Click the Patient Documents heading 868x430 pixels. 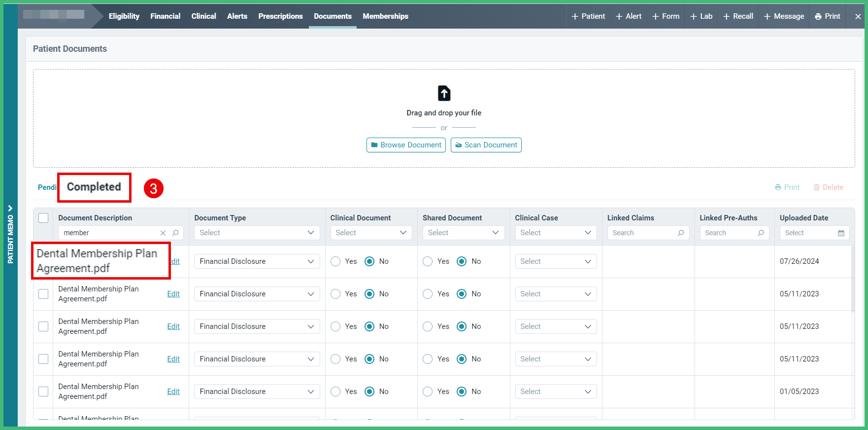70,49
